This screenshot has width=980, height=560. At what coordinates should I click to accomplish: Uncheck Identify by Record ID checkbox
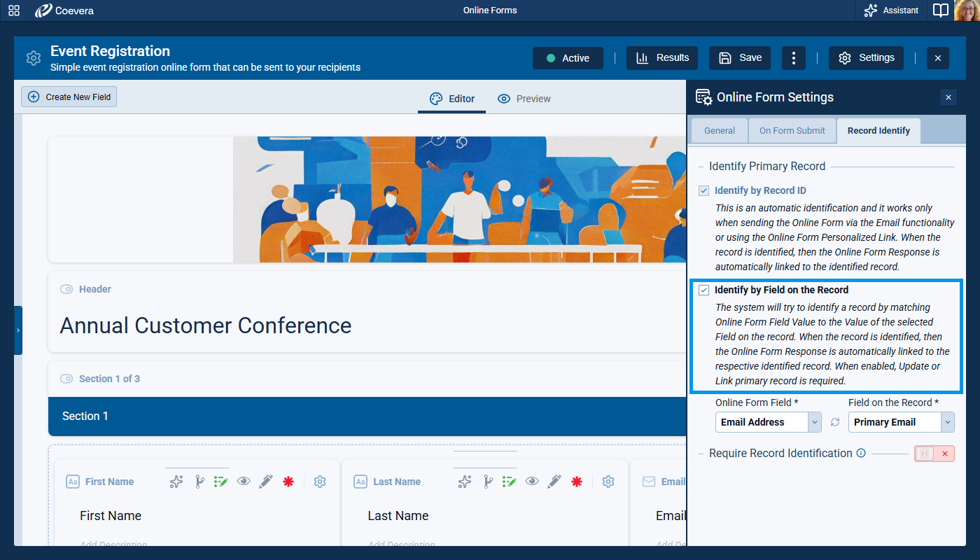[x=704, y=190]
